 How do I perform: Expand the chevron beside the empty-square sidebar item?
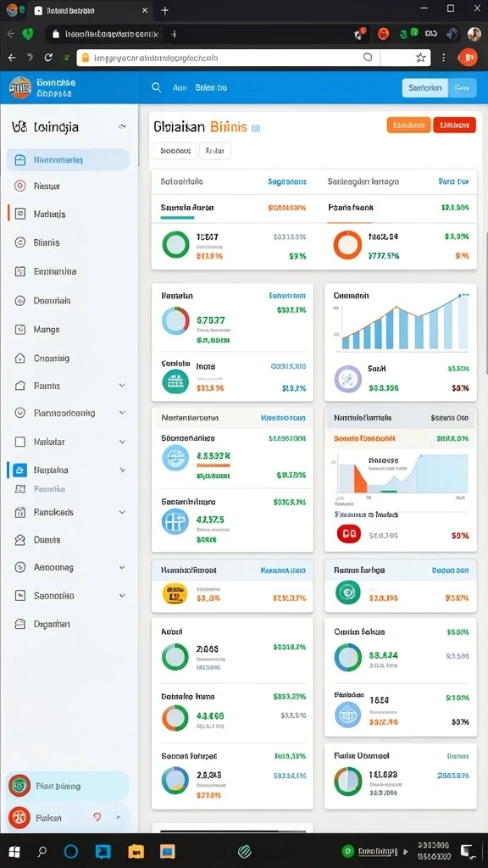coord(122,442)
